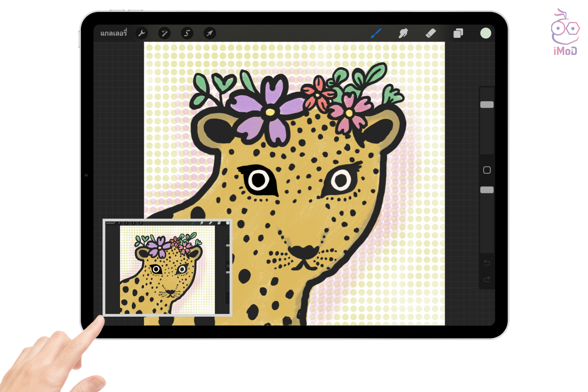
Task: Click the brush size slider handle
Action: coord(487,105)
